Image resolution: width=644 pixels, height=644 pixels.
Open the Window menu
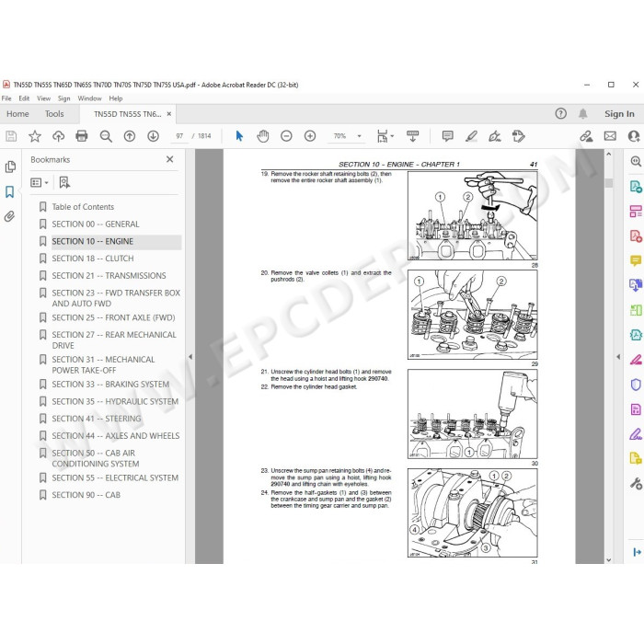pyautogui.click(x=89, y=98)
